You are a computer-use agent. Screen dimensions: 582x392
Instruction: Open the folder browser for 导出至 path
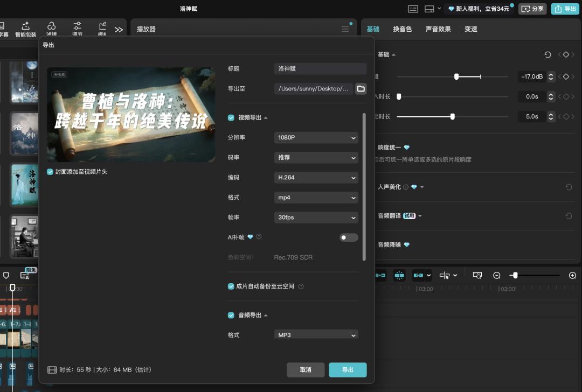[361, 89]
